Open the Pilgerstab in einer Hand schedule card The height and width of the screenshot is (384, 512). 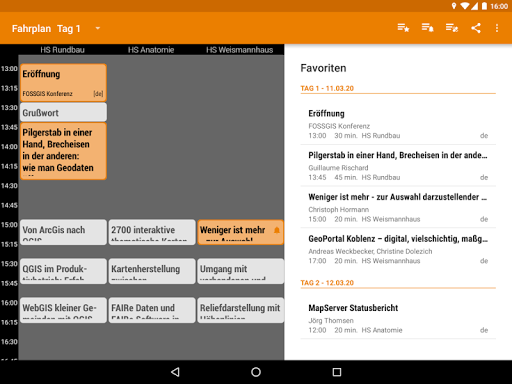pos(63,151)
